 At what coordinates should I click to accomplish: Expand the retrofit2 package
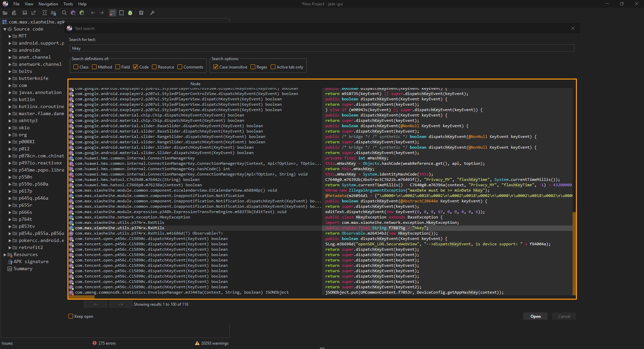click(10, 248)
